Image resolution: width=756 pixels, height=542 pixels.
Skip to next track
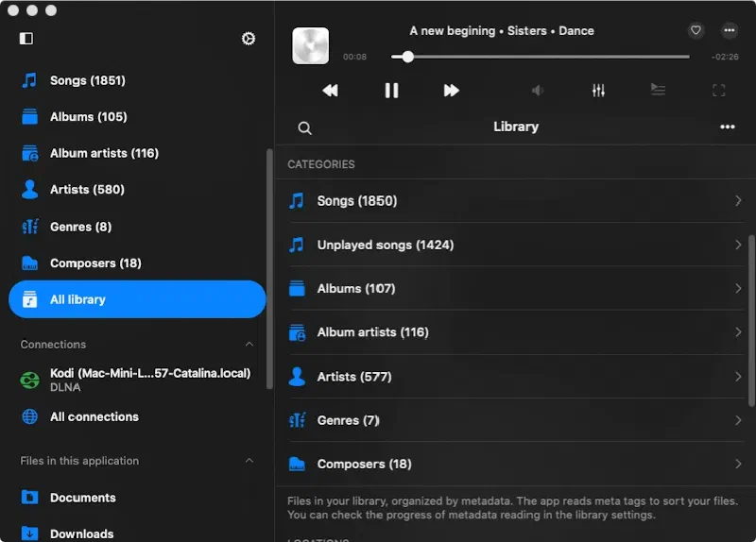point(451,91)
